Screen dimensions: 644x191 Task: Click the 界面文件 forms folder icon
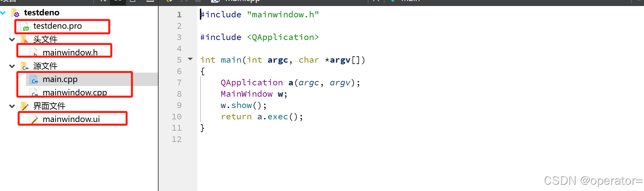[25, 106]
